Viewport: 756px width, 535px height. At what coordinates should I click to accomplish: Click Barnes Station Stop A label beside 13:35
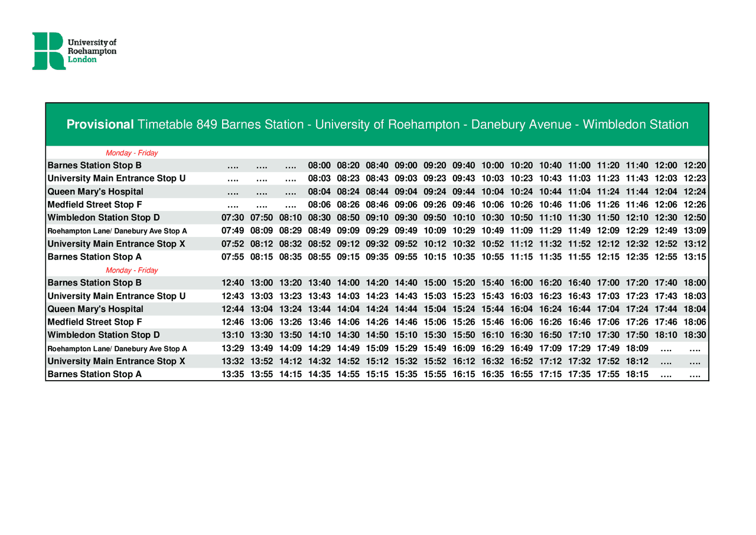(94, 374)
